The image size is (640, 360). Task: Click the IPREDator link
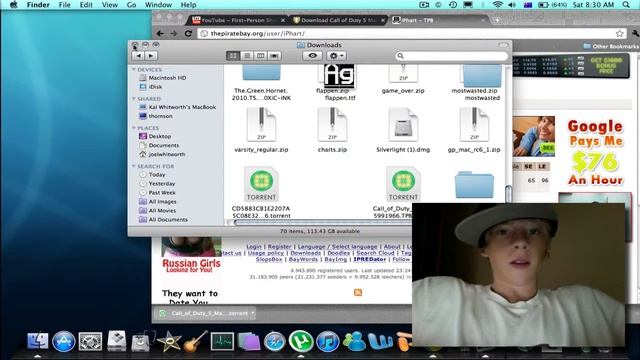pyautogui.click(x=370, y=259)
